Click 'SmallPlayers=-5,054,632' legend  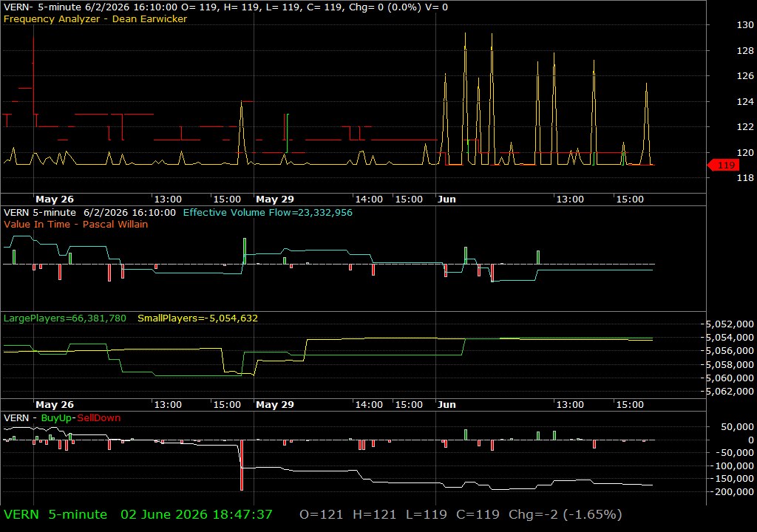pos(197,318)
